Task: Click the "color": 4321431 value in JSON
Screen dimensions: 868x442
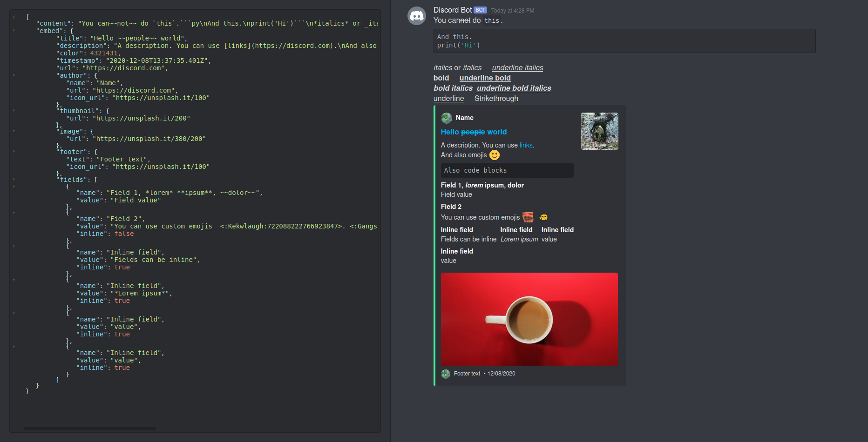Action: (104, 53)
